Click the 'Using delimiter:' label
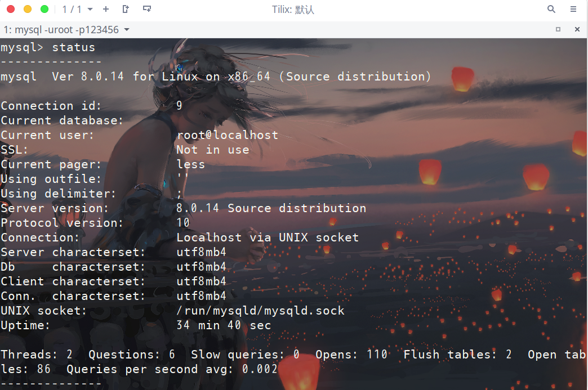Screen dimensions: 588x390 (58, 194)
